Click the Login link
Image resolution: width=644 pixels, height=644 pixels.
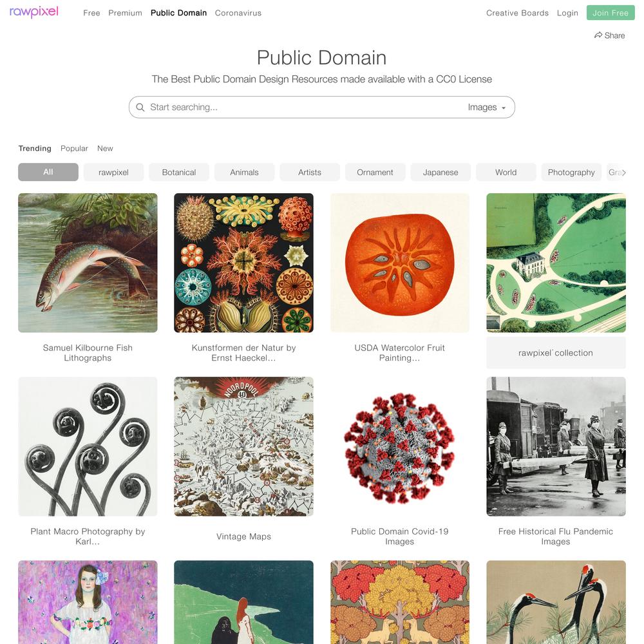click(x=567, y=13)
